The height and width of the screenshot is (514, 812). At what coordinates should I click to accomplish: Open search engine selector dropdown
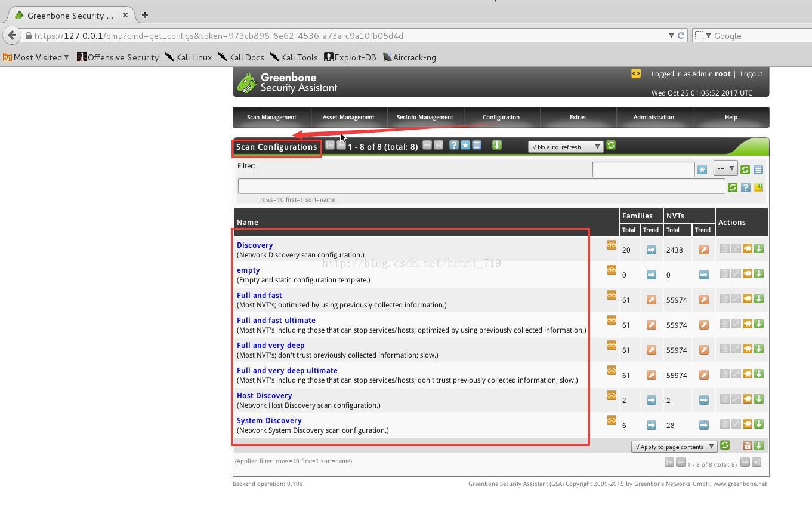pyautogui.click(x=703, y=36)
